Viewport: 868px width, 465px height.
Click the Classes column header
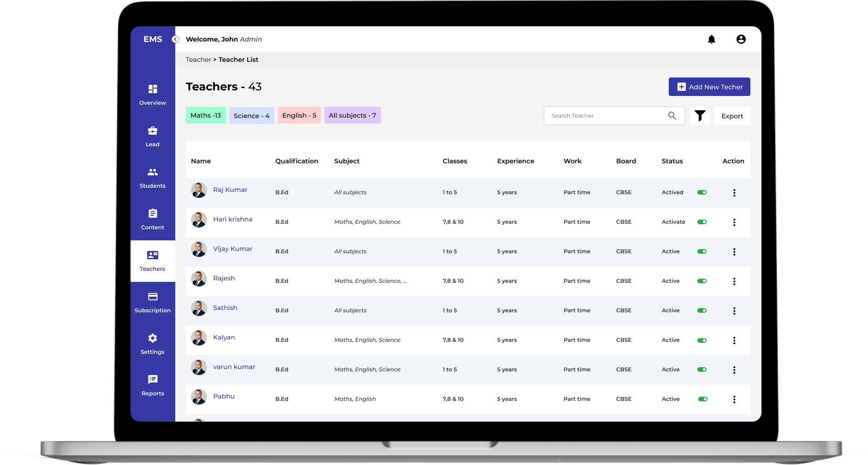455,161
